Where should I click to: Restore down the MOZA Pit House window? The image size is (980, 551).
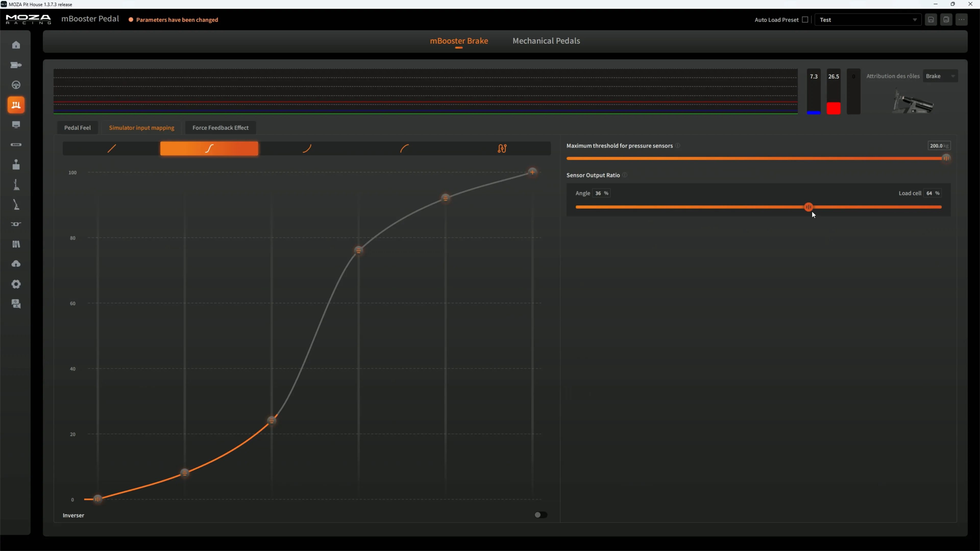click(953, 4)
